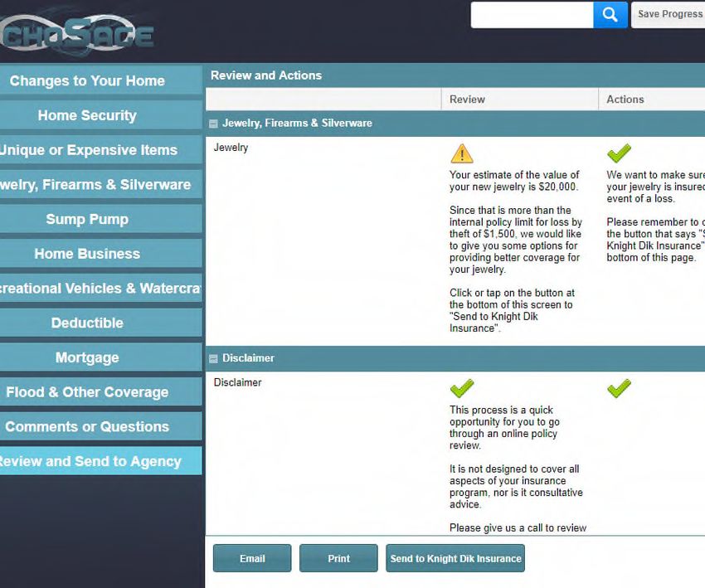Click the Actions column header
The width and height of the screenshot is (705, 588).
[651, 100]
